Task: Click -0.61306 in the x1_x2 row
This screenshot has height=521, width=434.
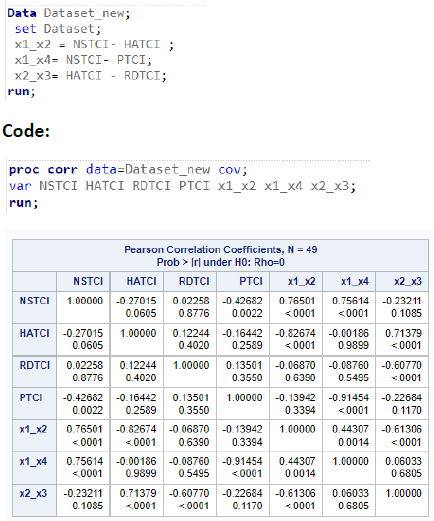Action: click(x=402, y=429)
